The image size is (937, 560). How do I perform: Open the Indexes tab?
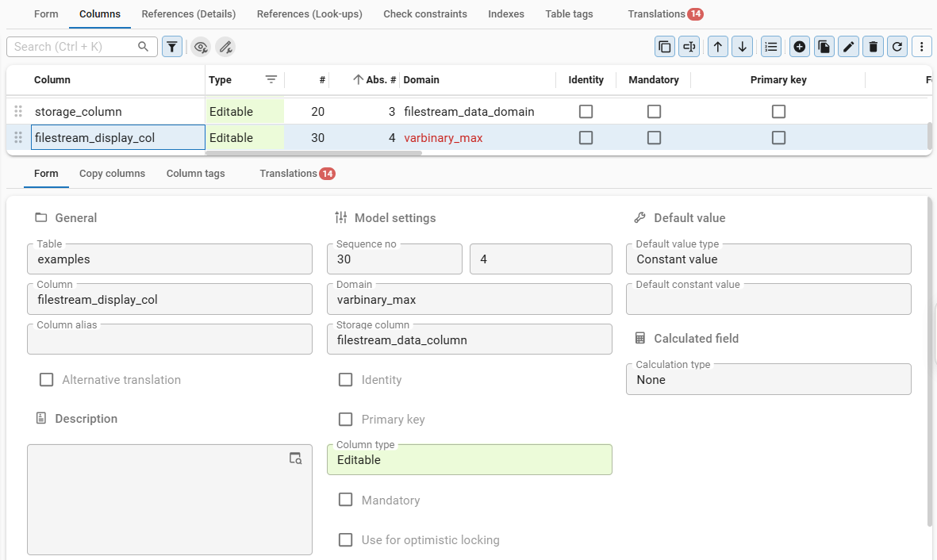tap(506, 13)
